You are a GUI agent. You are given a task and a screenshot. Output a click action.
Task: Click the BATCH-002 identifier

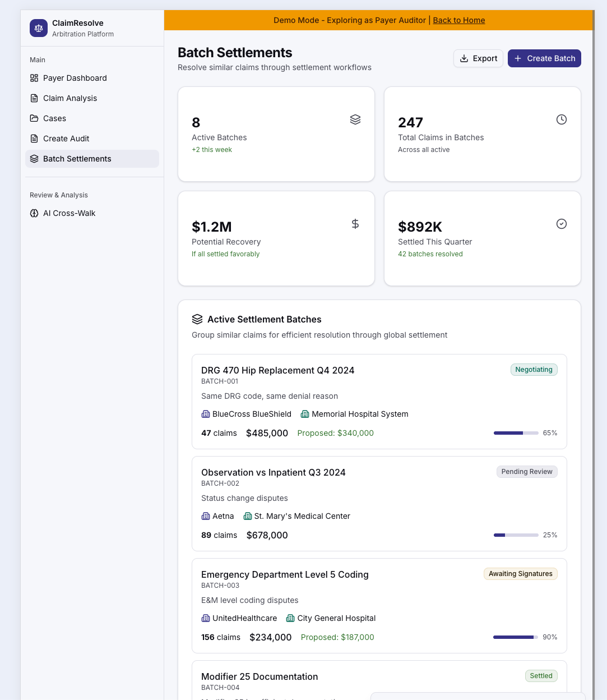(x=220, y=483)
